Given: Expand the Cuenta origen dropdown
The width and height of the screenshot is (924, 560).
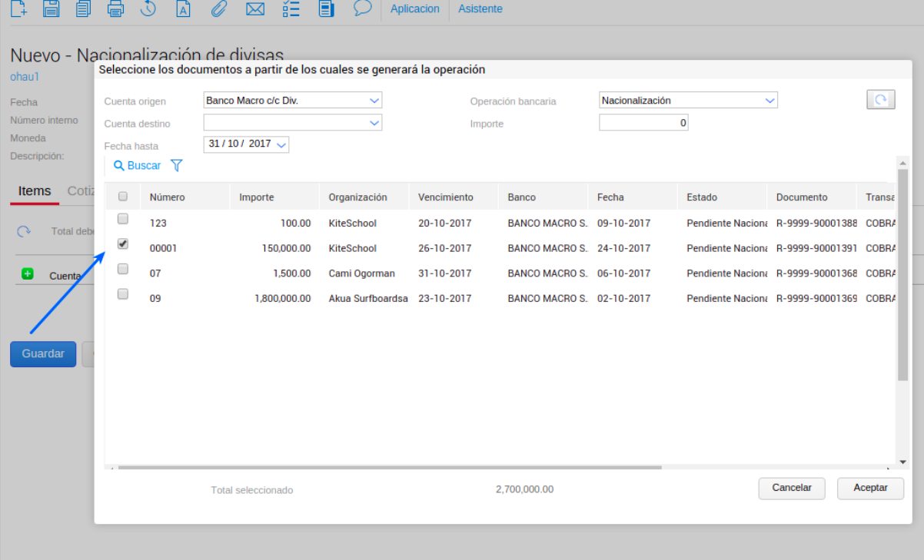Looking at the screenshot, I should [374, 101].
